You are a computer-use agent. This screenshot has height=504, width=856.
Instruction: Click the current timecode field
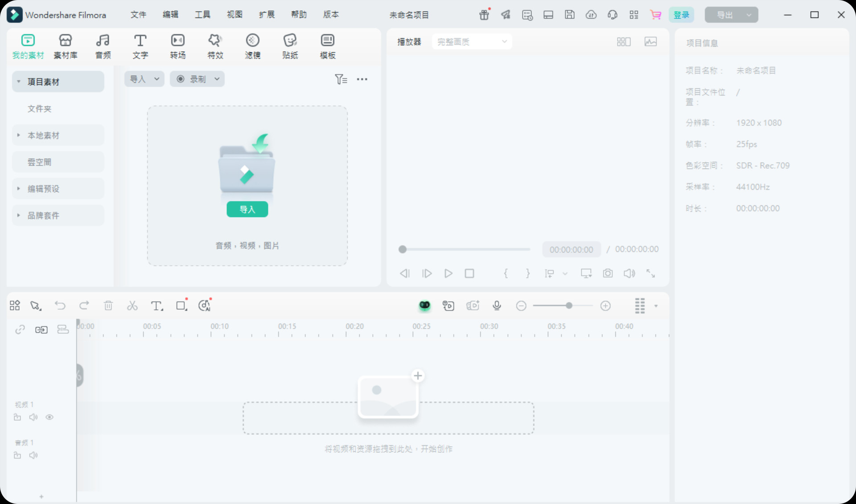(x=571, y=250)
